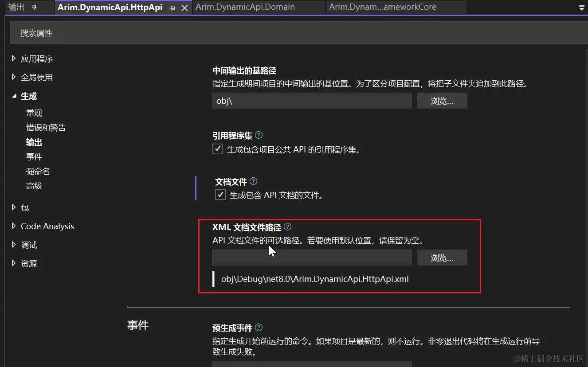Click the 事件 section heading

pos(138,325)
